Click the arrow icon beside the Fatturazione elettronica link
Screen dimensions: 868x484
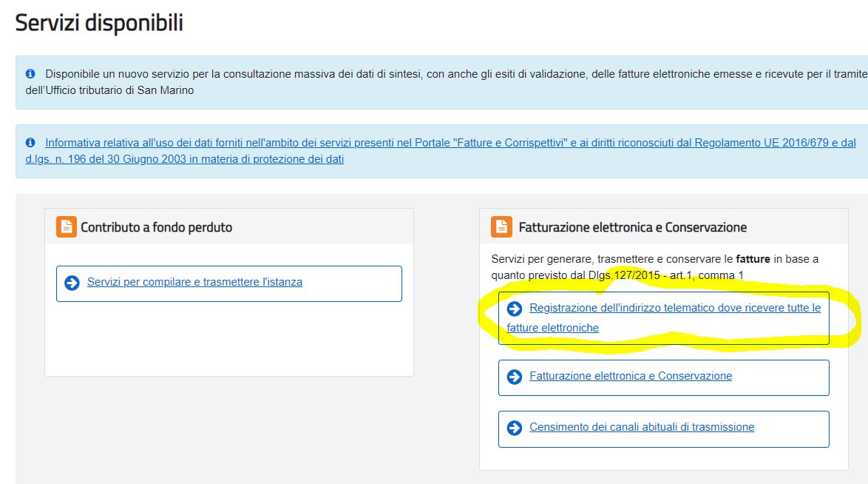pos(515,377)
